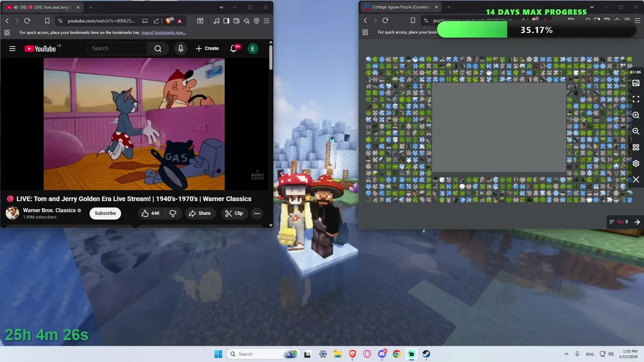
Task: Close the puzzle side toolbar with X
Action: tap(636, 179)
